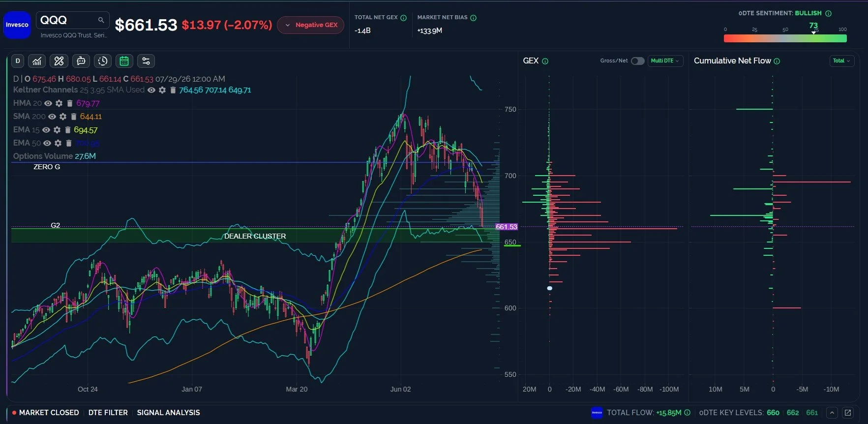
Task: Open EMA 50 settings gear
Action: 58,143
